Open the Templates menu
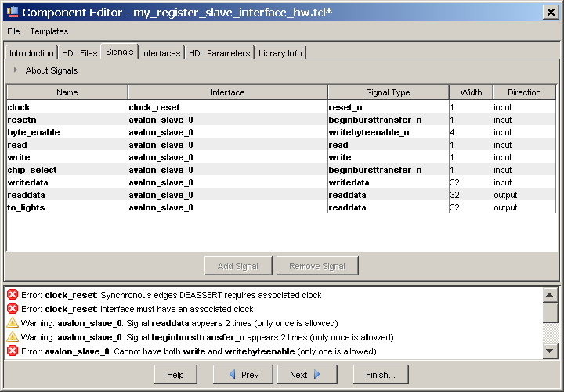This screenshot has width=564, height=392. click(49, 31)
